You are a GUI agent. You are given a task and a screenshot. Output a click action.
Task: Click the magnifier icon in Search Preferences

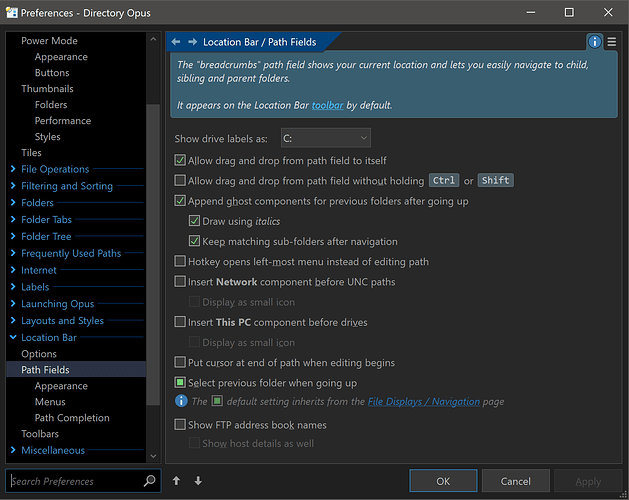[x=149, y=480]
